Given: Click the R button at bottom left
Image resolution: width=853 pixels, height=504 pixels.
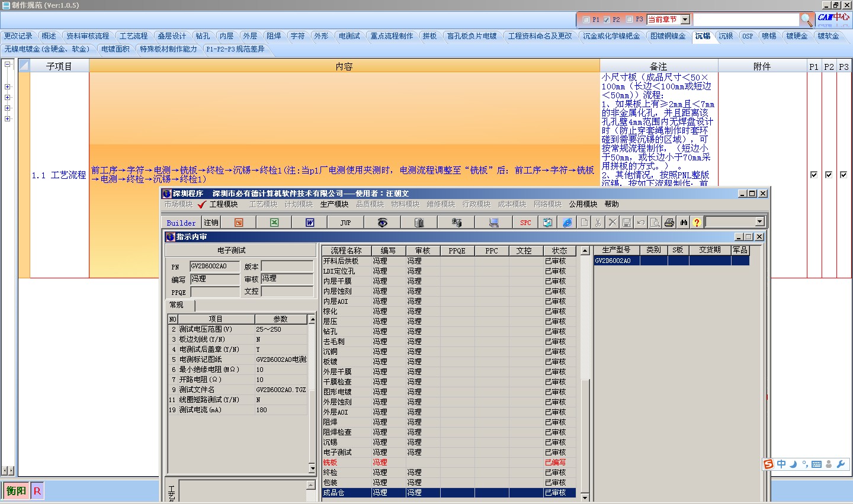Looking at the screenshot, I should 37,491.
